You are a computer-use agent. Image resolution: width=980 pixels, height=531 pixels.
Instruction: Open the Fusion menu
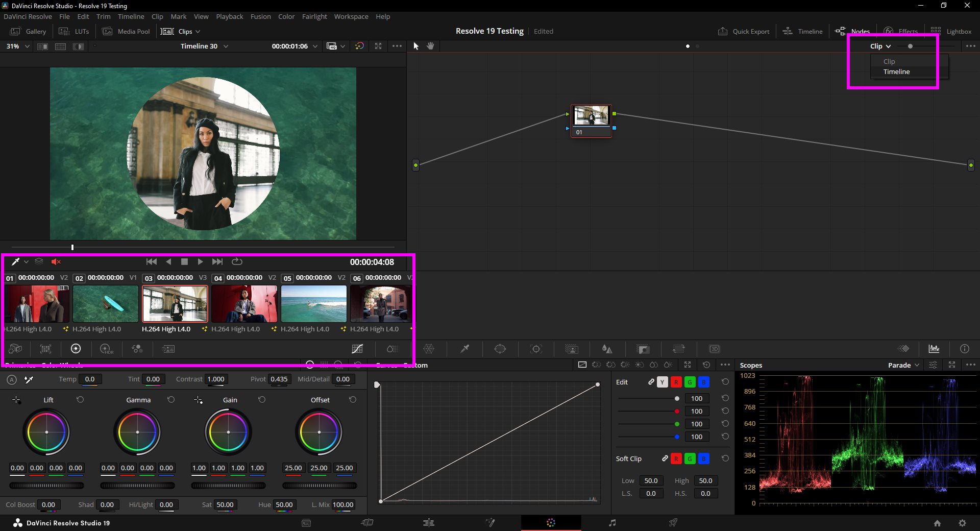pos(261,16)
